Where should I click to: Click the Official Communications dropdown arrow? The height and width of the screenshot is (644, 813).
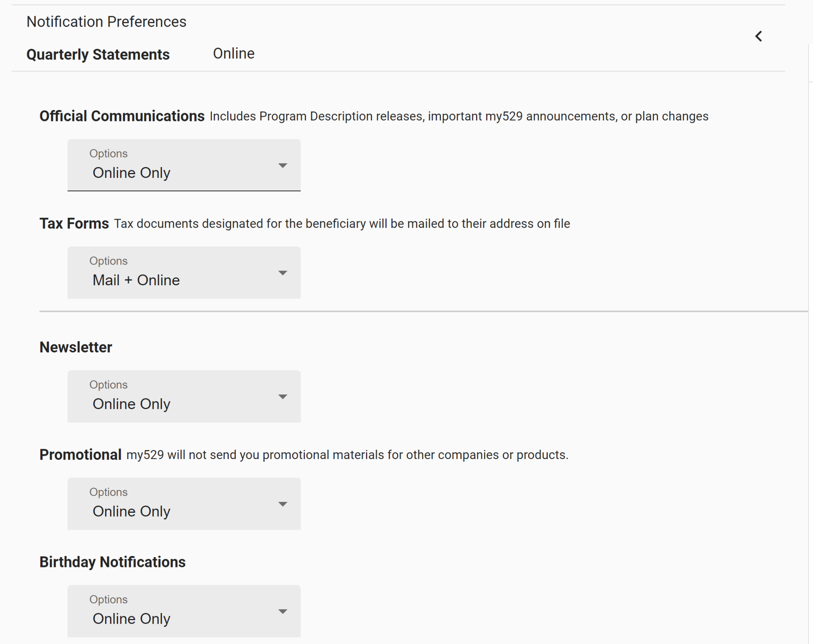[282, 165]
